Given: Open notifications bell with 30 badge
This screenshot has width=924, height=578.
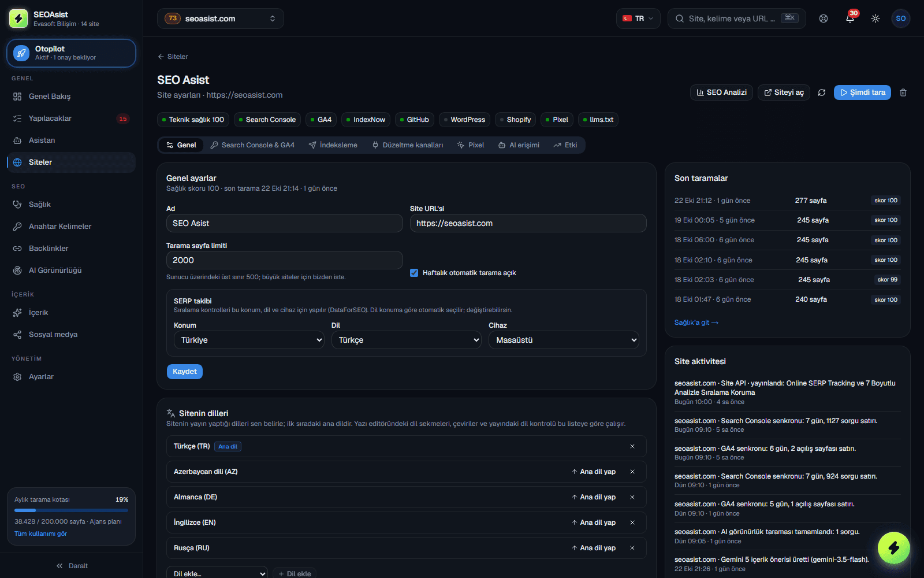Looking at the screenshot, I should point(850,18).
